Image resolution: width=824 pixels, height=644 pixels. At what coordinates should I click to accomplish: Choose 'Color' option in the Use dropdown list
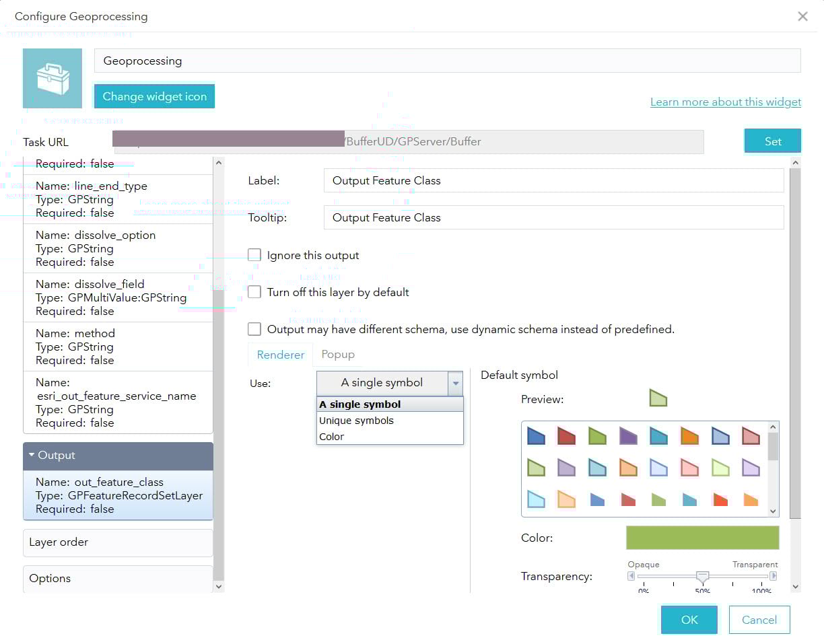[390, 437]
